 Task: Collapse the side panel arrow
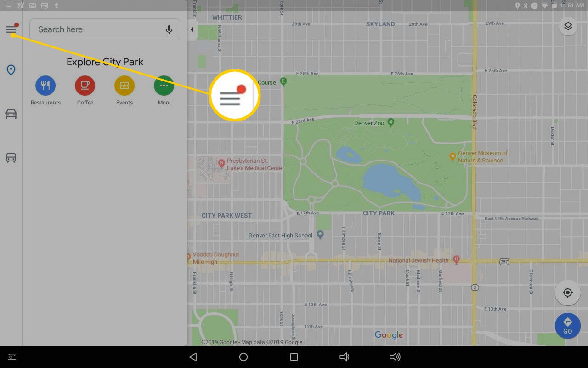(x=192, y=29)
